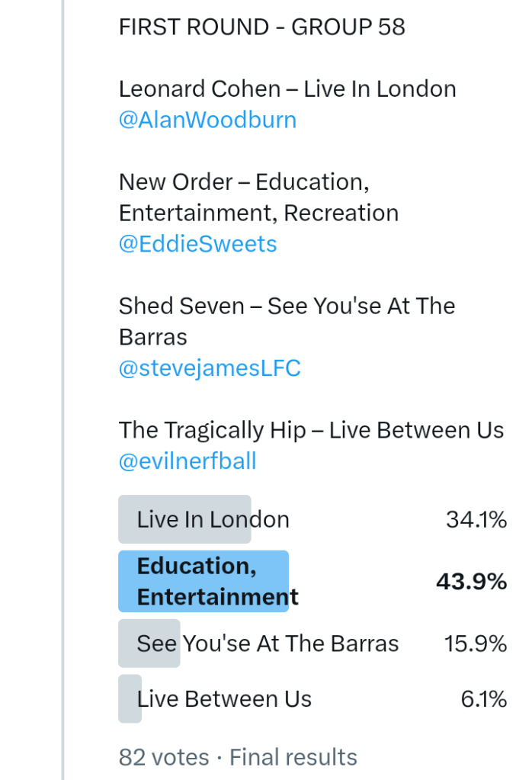The height and width of the screenshot is (780, 532).
Task: Tap the "New Order – Education, Entertainment, Recreation" text
Action: click(x=258, y=197)
